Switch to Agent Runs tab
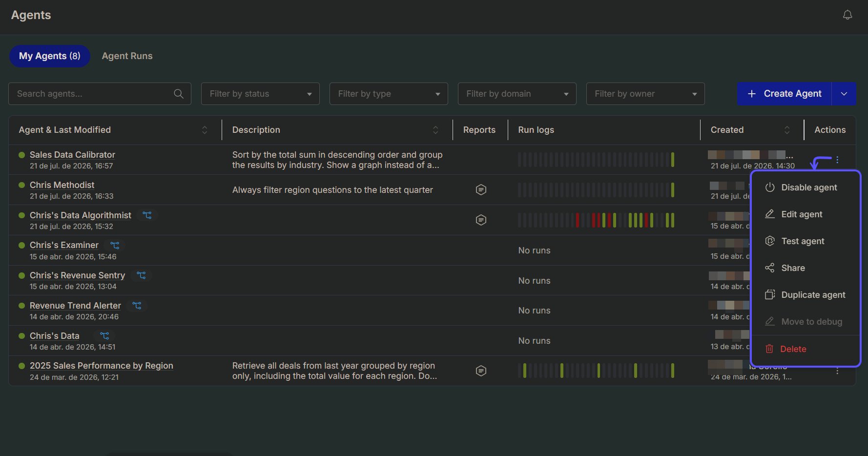This screenshot has width=868, height=456. [127, 56]
